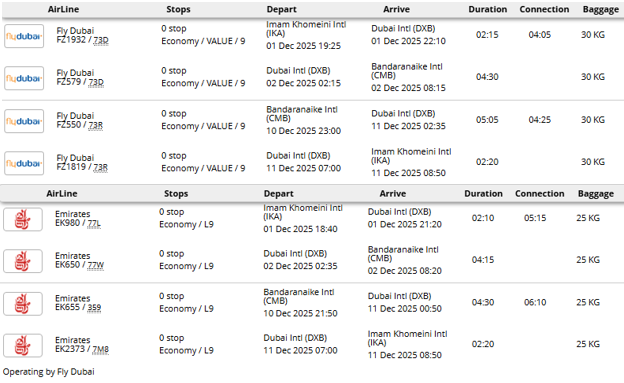The height and width of the screenshot is (383, 624).
Task: Click the flydubai logo for flight FZ1932
Action: [24, 36]
